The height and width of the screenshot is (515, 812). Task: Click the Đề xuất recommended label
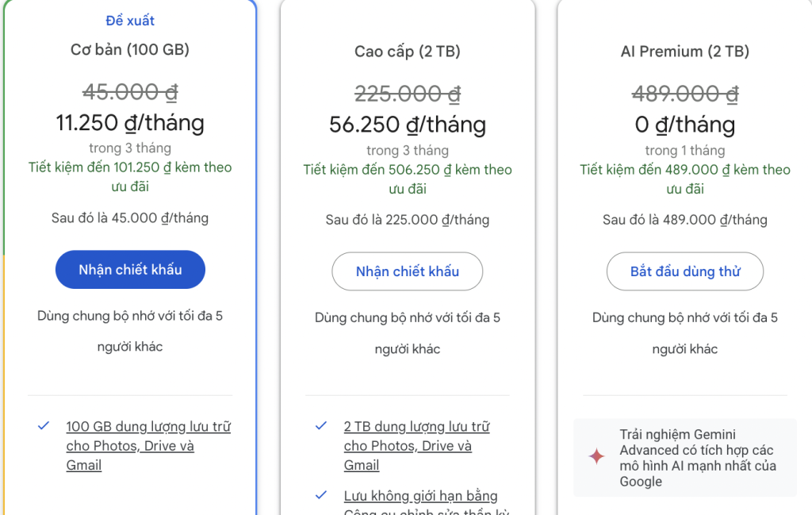point(130,21)
